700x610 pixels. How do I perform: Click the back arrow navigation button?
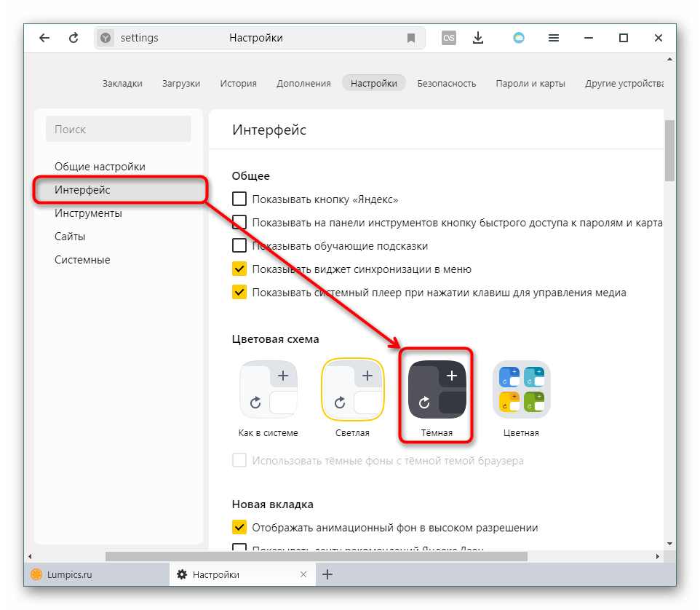tap(44, 38)
